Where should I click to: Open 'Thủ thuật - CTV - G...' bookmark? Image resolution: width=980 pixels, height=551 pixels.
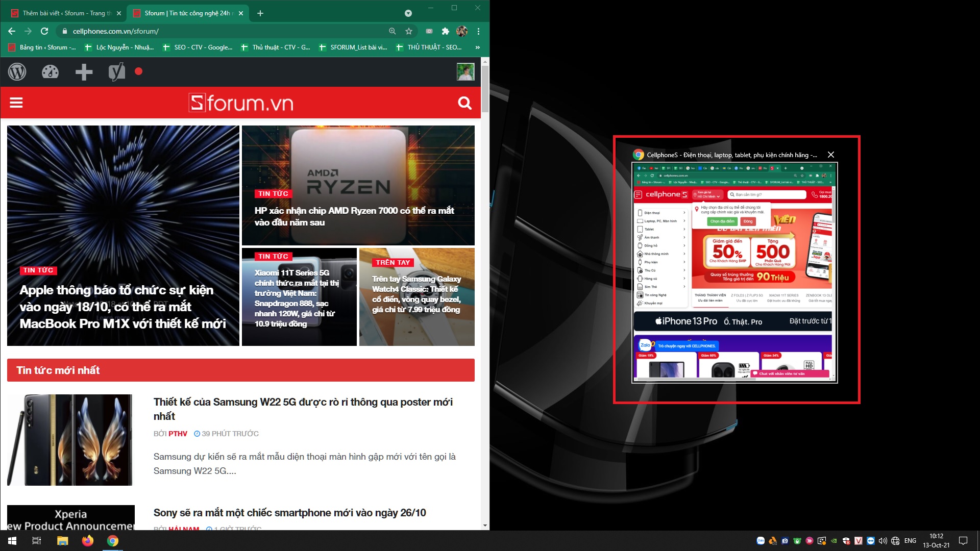click(x=276, y=47)
